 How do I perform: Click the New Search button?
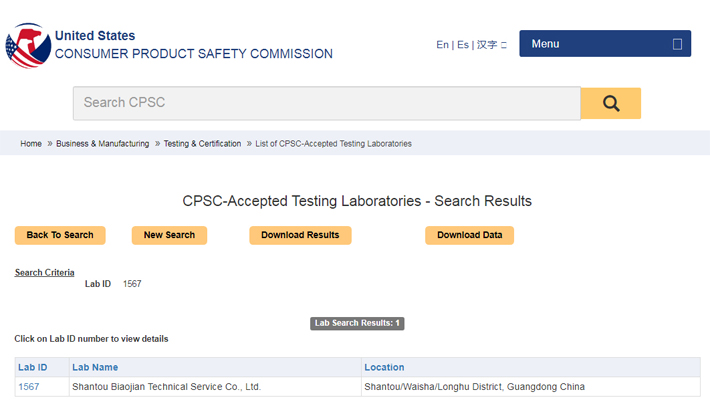169,235
